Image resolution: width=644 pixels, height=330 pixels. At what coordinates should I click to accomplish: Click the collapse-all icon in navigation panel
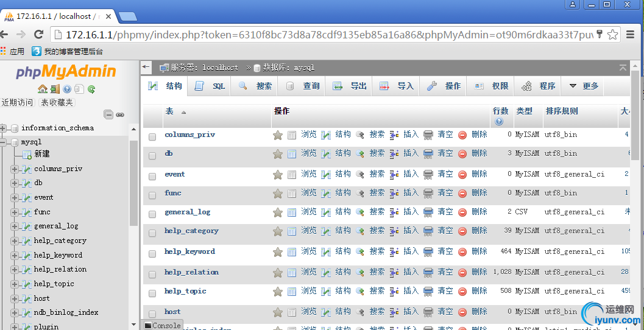pyautogui.click(x=108, y=114)
